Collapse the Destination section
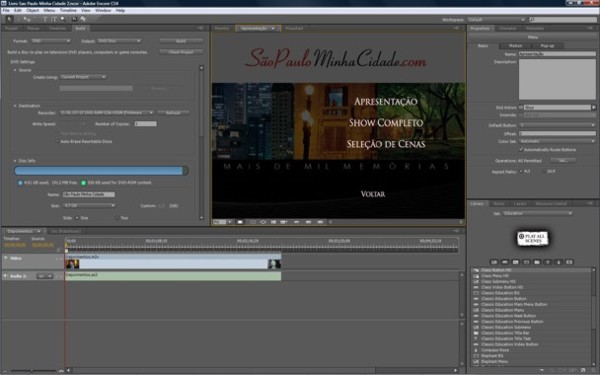Screen dimensions: 600x375 (15, 106)
